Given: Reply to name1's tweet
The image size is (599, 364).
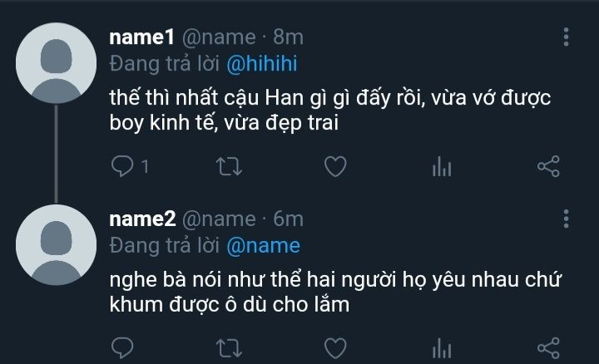Looking at the screenshot, I should pos(121,167).
